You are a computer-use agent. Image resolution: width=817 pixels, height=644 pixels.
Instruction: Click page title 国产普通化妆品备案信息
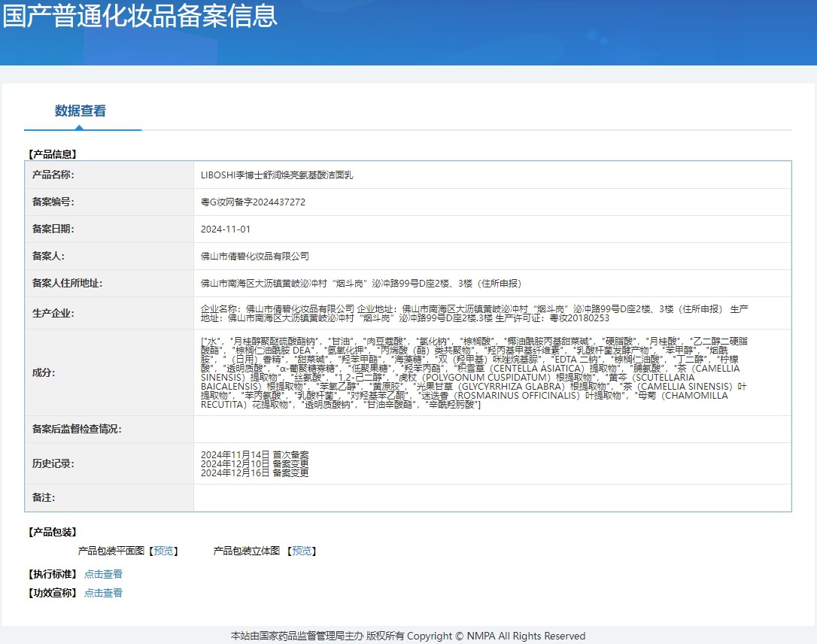click(140, 16)
